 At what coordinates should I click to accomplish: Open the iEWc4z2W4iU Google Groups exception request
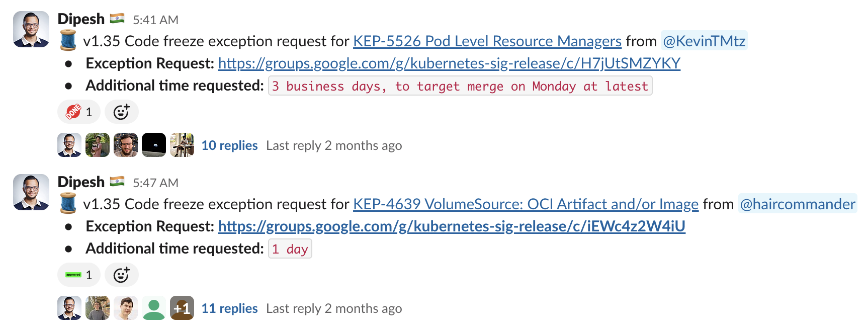tap(451, 226)
